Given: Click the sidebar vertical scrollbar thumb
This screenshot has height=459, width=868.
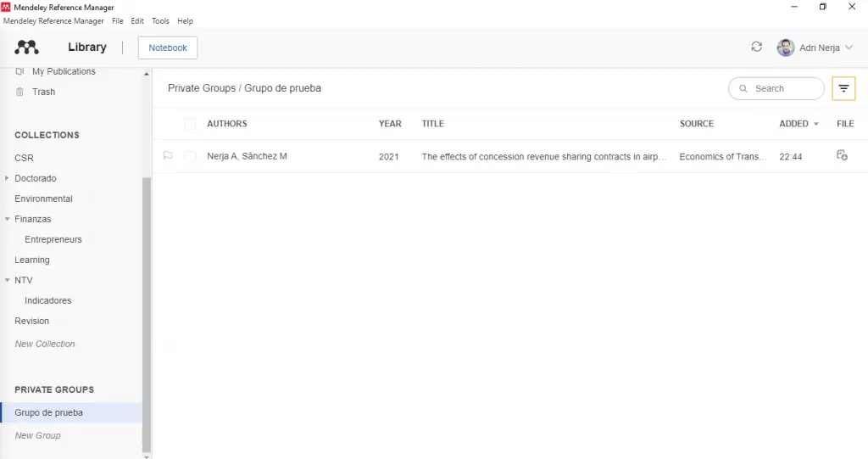Looking at the screenshot, I should click(x=146, y=314).
